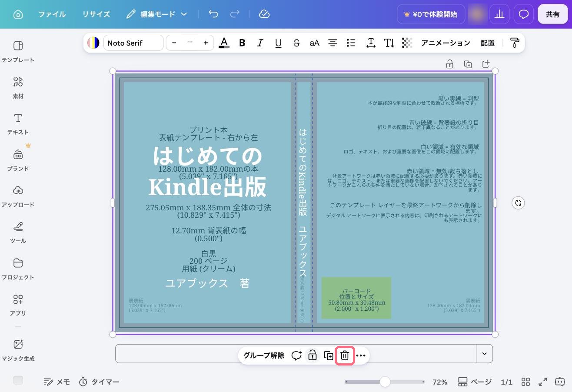The image size is (572, 392).
Task: Open the アプリ sidebar panel
Action: pyautogui.click(x=18, y=305)
